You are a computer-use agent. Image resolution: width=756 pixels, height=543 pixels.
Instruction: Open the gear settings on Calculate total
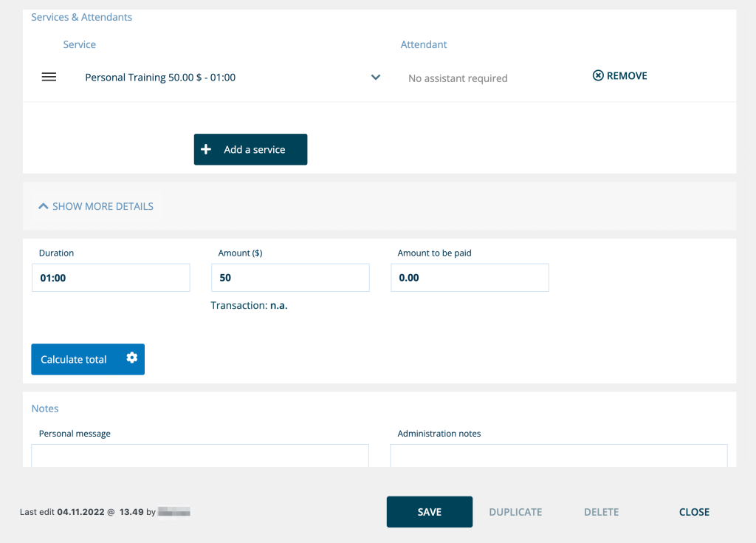pos(131,358)
